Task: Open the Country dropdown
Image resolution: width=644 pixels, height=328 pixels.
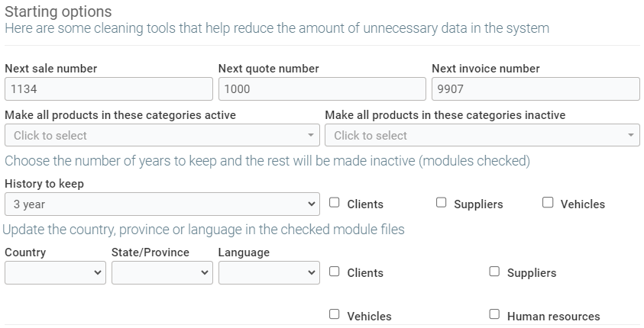Action: [x=55, y=273]
